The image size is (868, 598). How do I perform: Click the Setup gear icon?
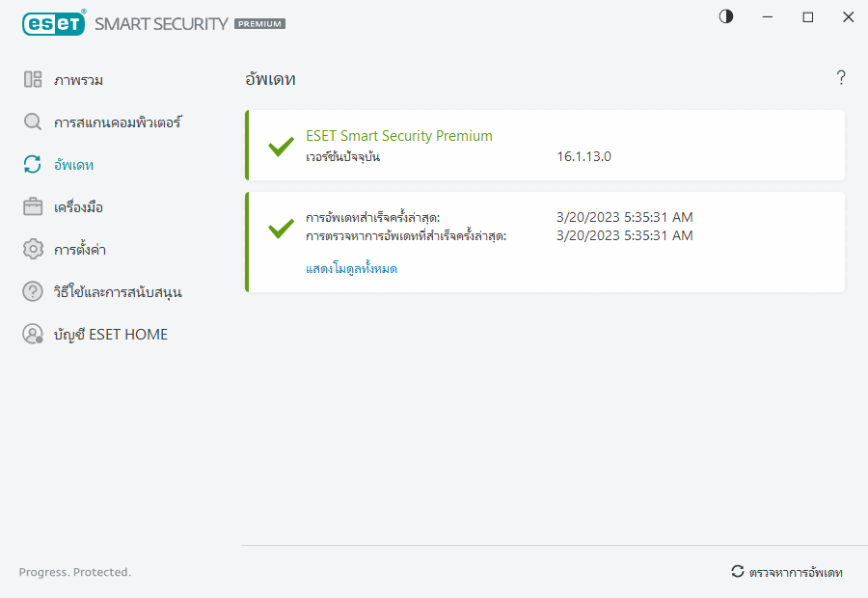[x=33, y=250]
